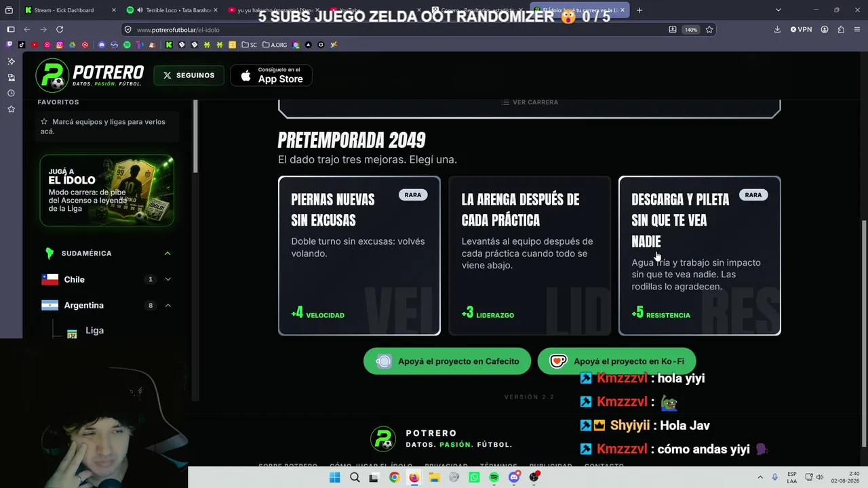
Task: Open the El Ídolo career mode banner
Action: [x=107, y=190]
